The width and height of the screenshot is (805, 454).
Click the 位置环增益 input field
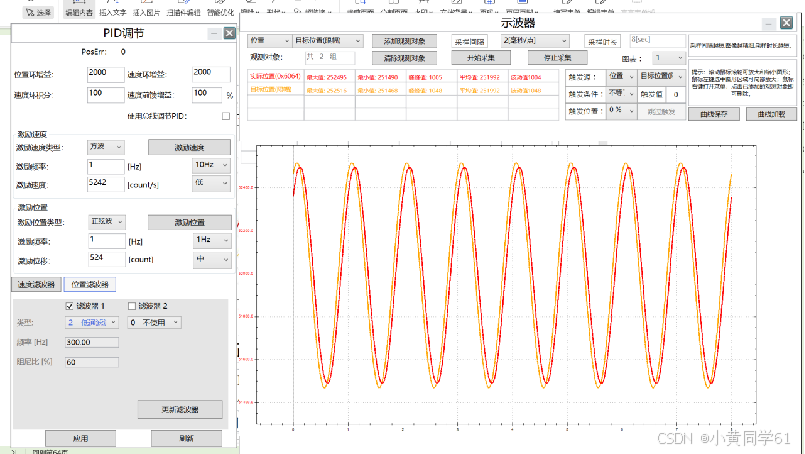(105, 74)
